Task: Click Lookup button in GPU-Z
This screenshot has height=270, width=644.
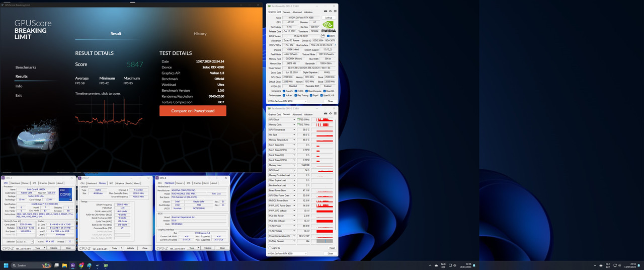Action: click(329, 18)
